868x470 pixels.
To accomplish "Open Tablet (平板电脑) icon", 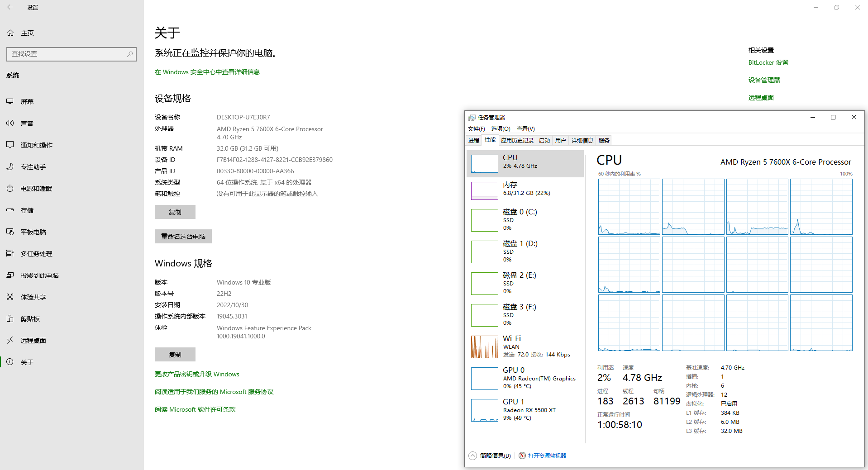I will 10,232.
